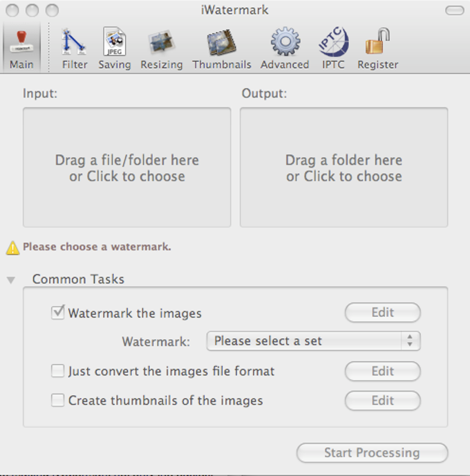The height and width of the screenshot is (476, 470).
Task: Open the JPEG Saving preferences
Action: 115,48
